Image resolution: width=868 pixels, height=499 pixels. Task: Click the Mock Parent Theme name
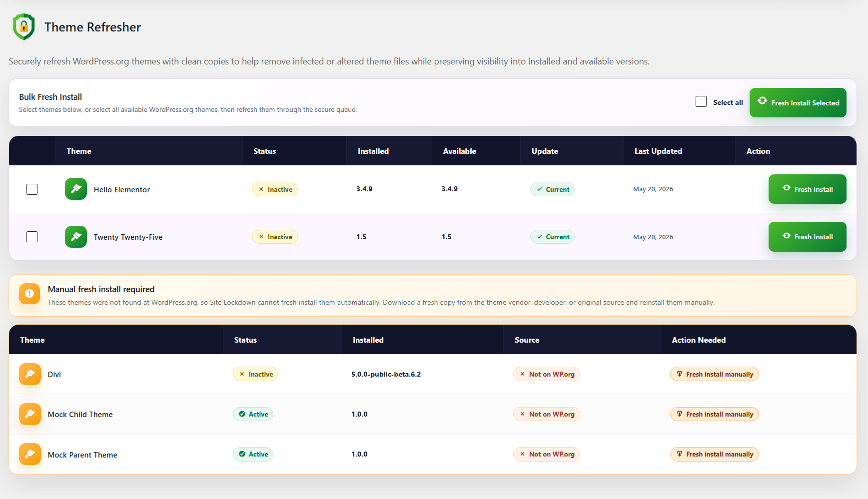pyautogui.click(x=82, y=455)
